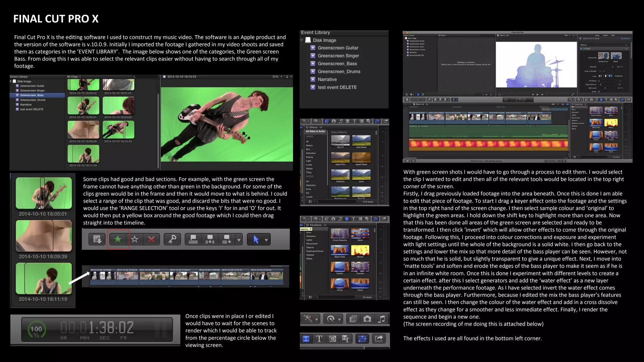Click the Connect clip to primary storyline icon
644x362 pixels.
(193, 239)
